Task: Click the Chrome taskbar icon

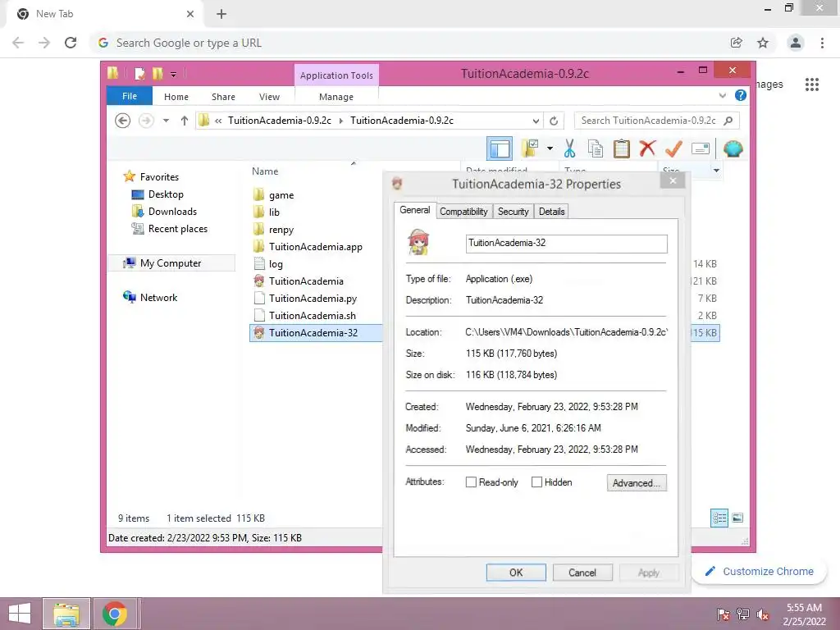Action: 114,614
